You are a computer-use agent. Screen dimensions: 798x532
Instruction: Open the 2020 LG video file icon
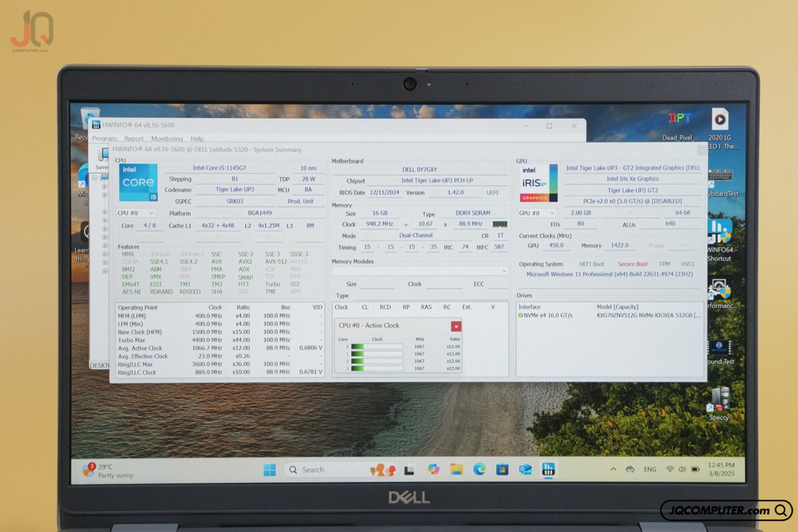(720, 128)
